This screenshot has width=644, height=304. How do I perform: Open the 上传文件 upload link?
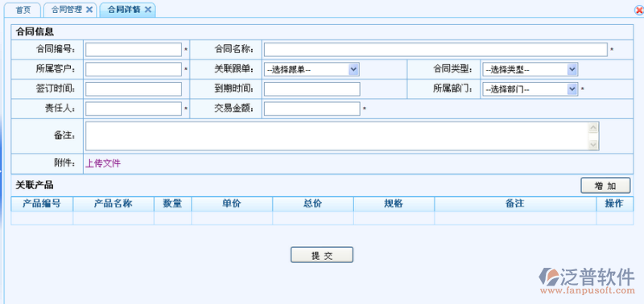(103, 163)
